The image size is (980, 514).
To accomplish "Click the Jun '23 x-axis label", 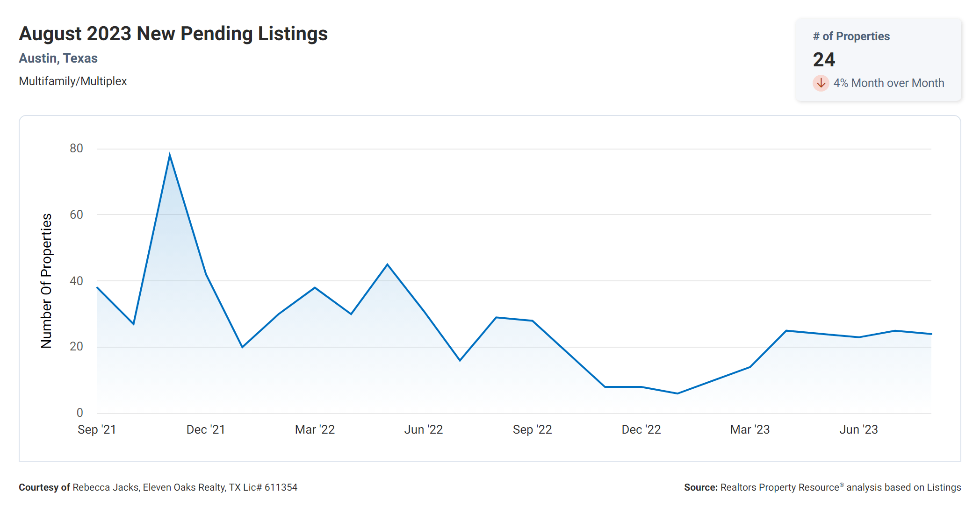I will click(858, 429).
